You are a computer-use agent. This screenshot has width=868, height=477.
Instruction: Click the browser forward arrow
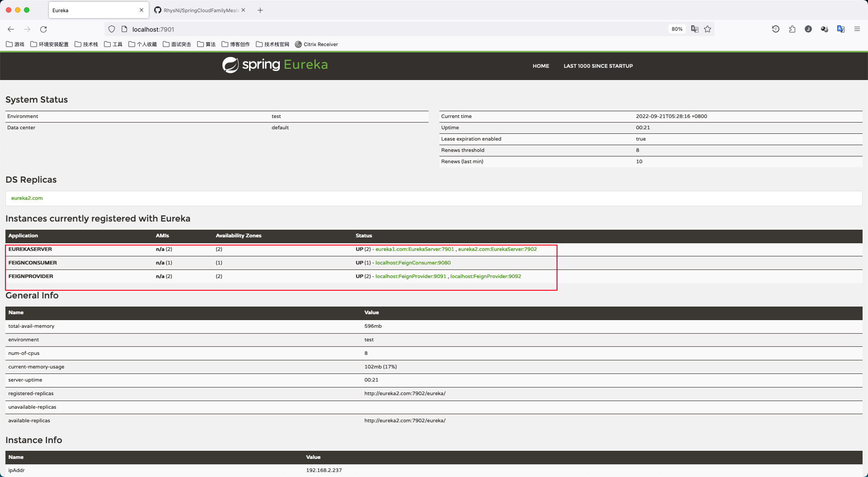[x=27, y=29]
